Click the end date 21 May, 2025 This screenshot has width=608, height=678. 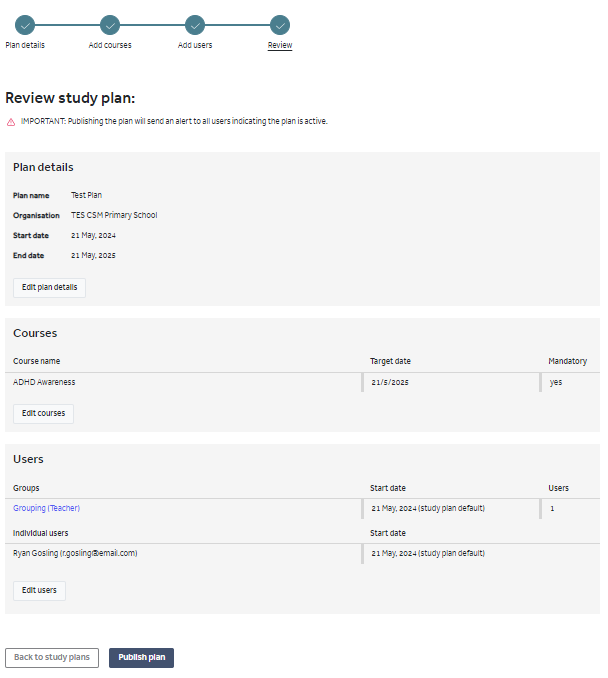(x=93, y=256)
